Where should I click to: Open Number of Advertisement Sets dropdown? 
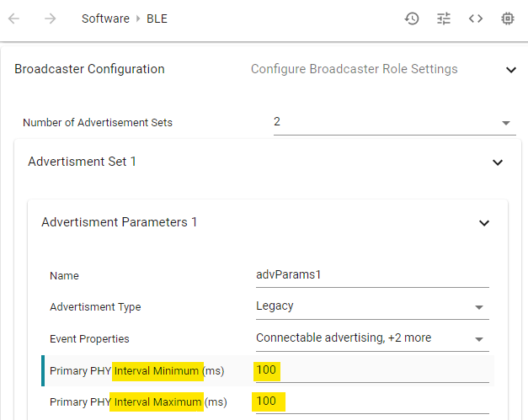395,123
